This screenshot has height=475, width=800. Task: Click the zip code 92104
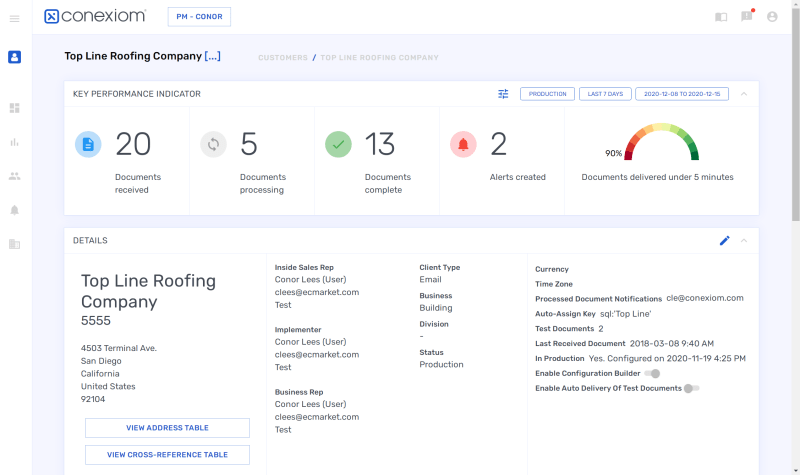coord(93,399)
